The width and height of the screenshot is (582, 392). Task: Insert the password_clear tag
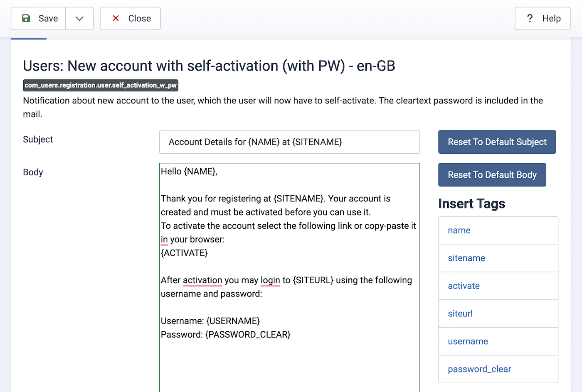click(479, 369)
